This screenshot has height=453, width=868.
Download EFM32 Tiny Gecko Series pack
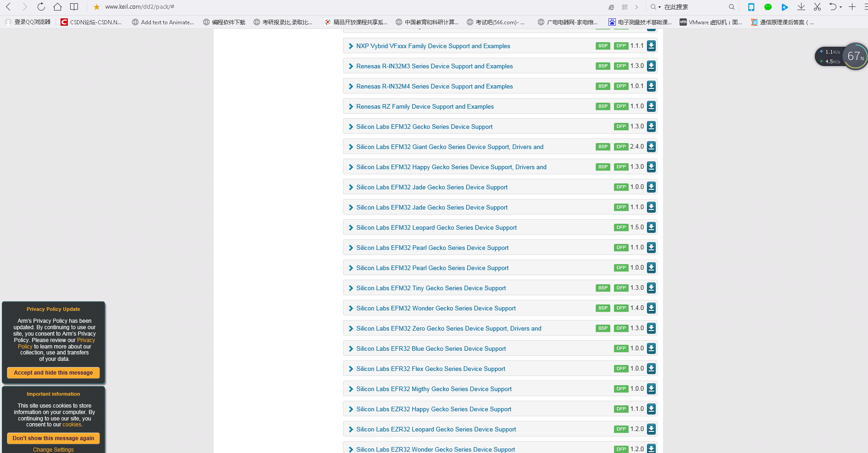[651, 288]
